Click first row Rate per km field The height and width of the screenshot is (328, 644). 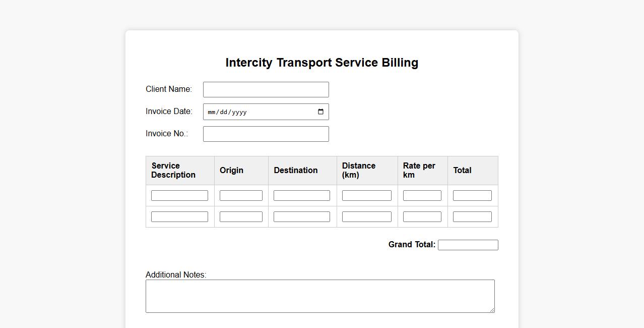(x=422, y=196)
